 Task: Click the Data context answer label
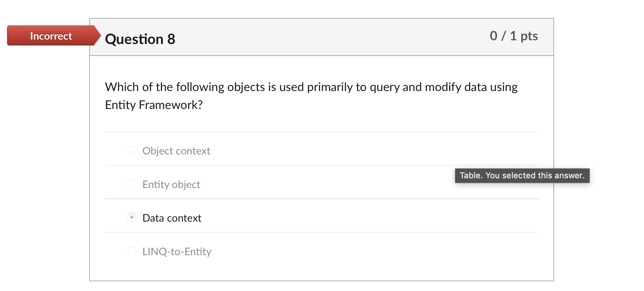[x=172, y=218]
